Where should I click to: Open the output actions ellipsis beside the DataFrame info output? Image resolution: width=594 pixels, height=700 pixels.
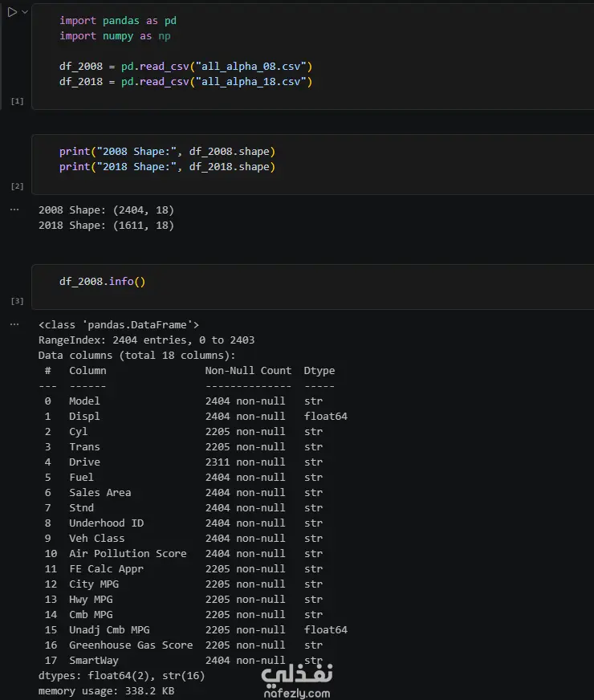pyautogui.click(x=14, y=324)
